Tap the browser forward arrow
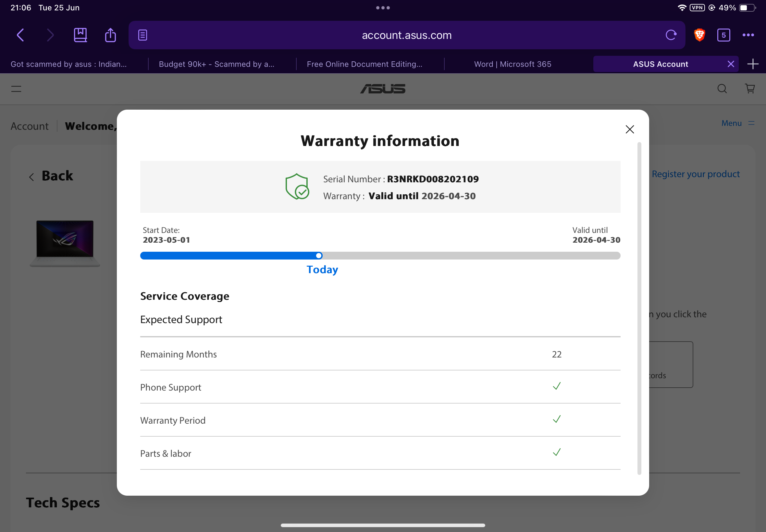This screenshot has height=532, width=766. pyautogui.click(x=50, y=35)
